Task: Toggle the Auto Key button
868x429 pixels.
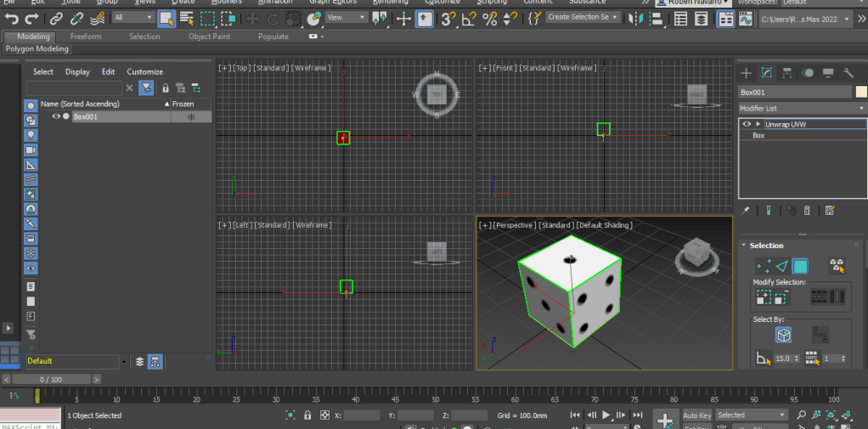Action: (696, 415)
